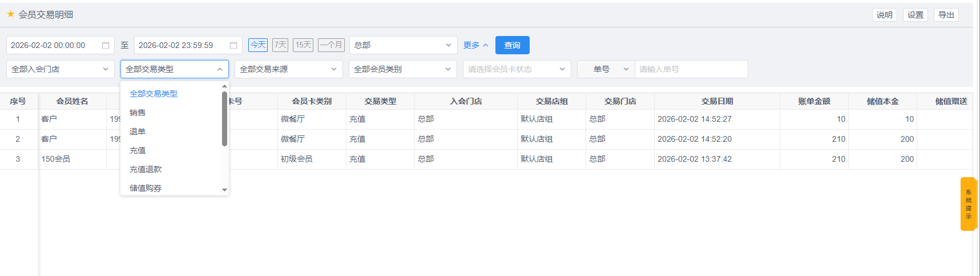
Task: Expand the 总部 store dropdown
Action: [403, 45]
